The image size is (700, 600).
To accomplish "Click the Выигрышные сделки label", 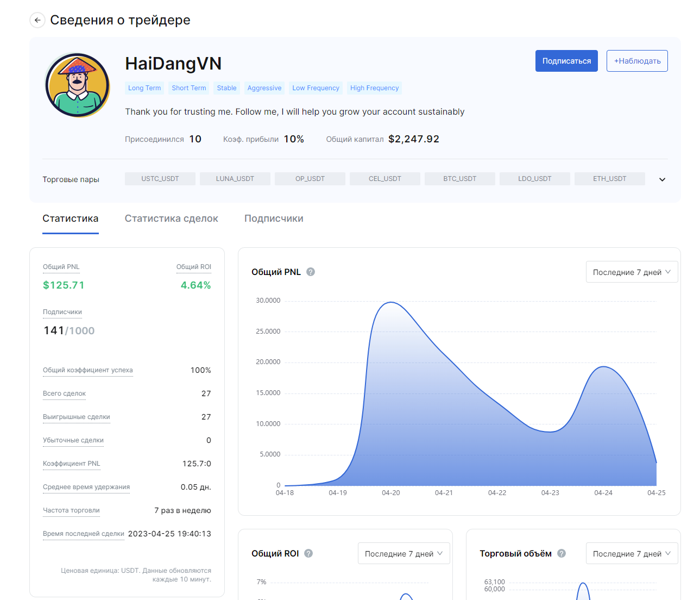I will pos(77,417).
